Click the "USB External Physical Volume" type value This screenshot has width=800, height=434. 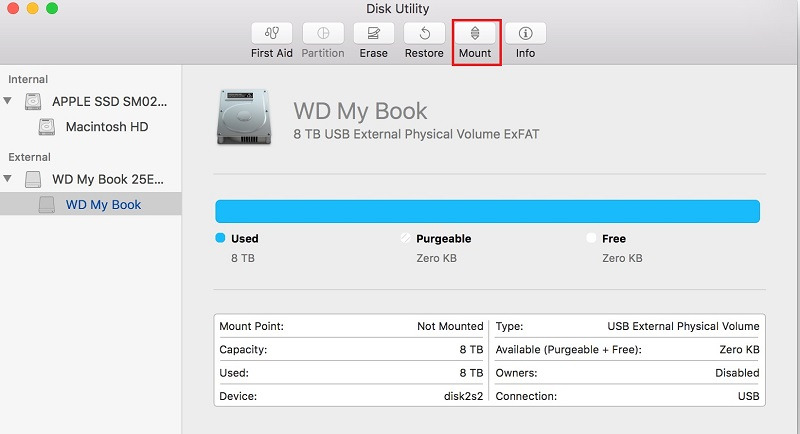[683, 326]
